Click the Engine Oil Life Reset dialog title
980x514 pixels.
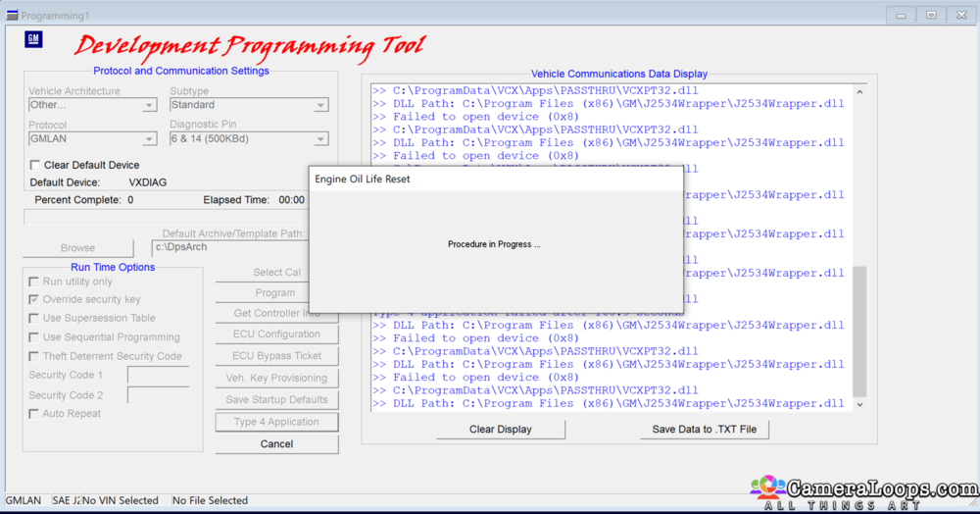(363, 180)
